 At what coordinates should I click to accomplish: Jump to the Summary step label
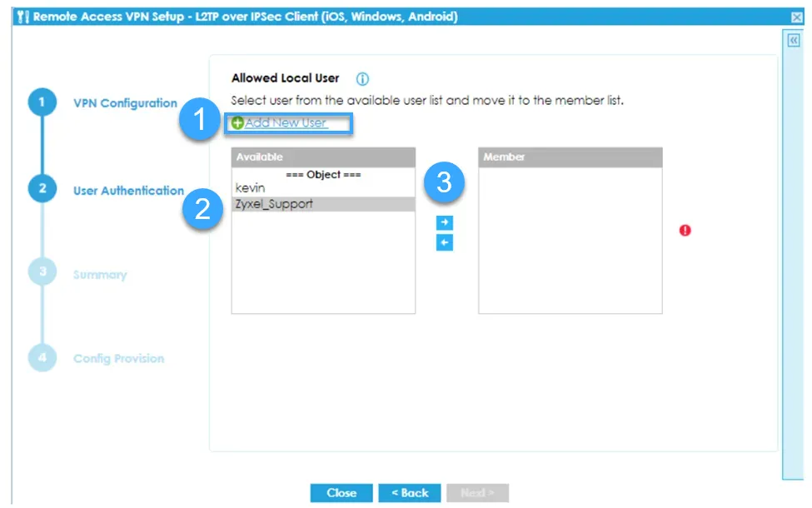(x=100, y=275)
